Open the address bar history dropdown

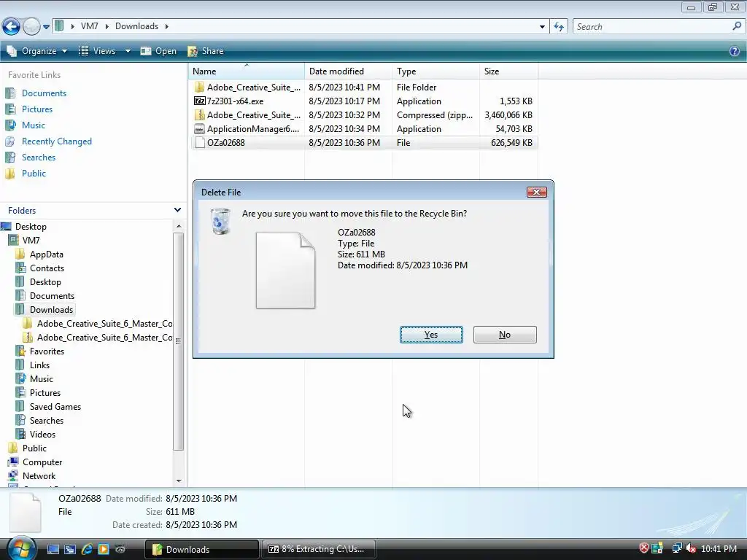(542, 27)
